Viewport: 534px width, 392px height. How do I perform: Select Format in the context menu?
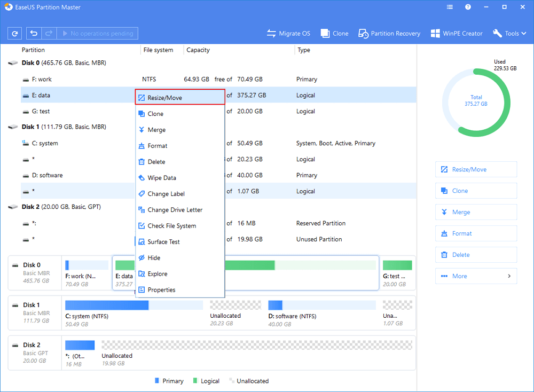coord(180,146)
